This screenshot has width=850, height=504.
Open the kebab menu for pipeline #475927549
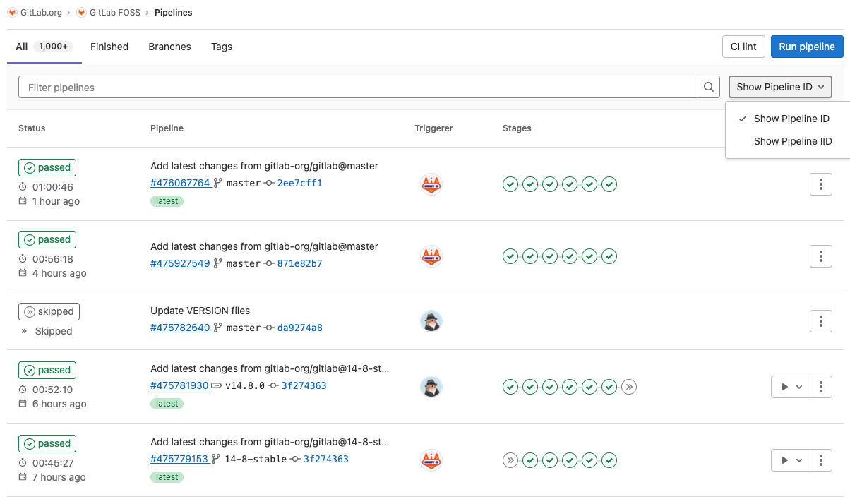pyautogui.click(x=820, y=256)
